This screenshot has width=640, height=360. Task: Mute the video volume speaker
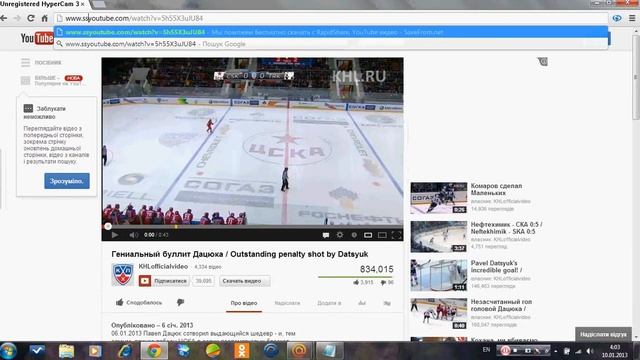pyautogui.click(x=133, y=235)
